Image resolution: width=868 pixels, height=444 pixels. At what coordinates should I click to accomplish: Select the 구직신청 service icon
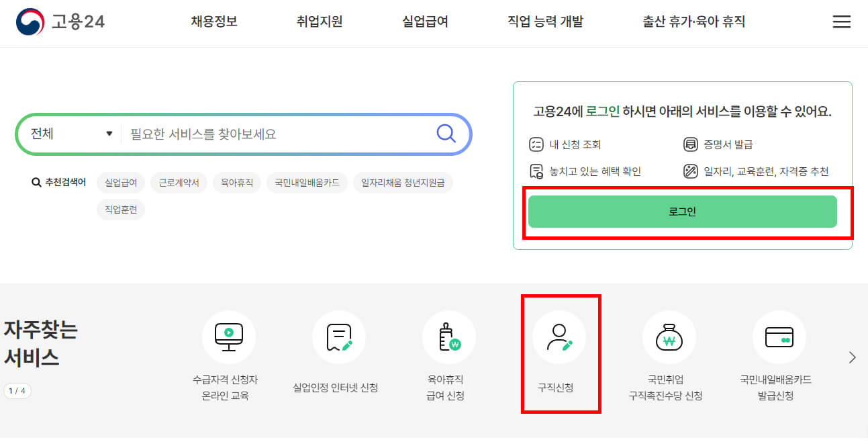pyautogui.click(x=561, y=337)
